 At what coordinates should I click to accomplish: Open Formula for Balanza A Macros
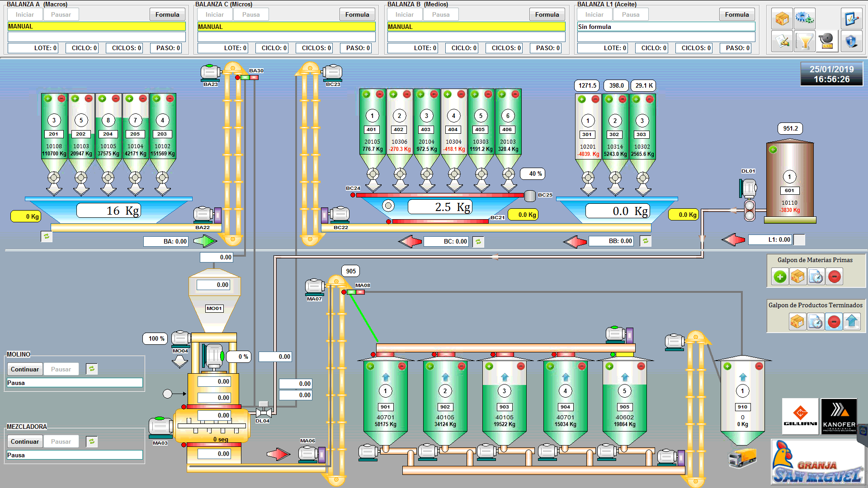click(x=167, y=14)
